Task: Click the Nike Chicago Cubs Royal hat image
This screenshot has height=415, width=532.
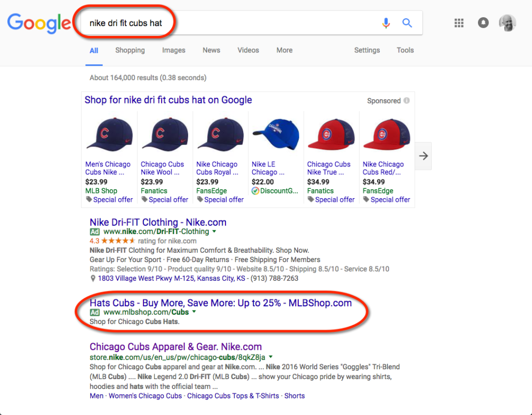Action: [220, 135]
